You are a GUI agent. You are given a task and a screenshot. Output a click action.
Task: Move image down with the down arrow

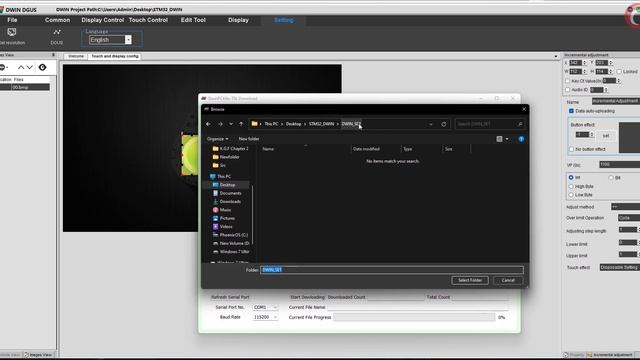click(x=29, y=67)
